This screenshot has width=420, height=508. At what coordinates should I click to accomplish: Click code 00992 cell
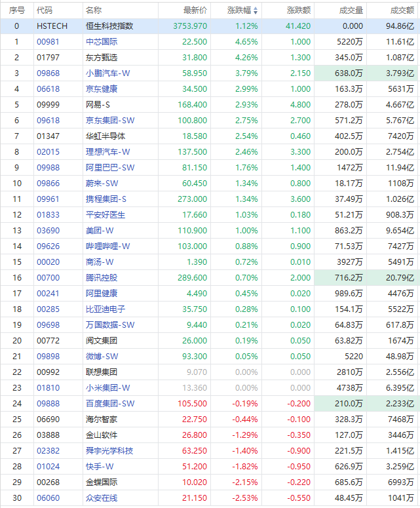pyautogui.click(x=48, y=372)
